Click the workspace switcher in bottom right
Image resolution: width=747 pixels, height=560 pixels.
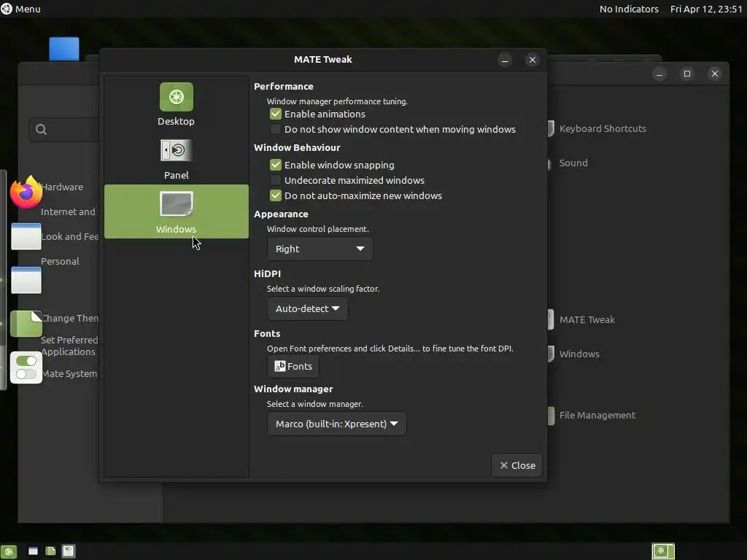tap(662, 551)
